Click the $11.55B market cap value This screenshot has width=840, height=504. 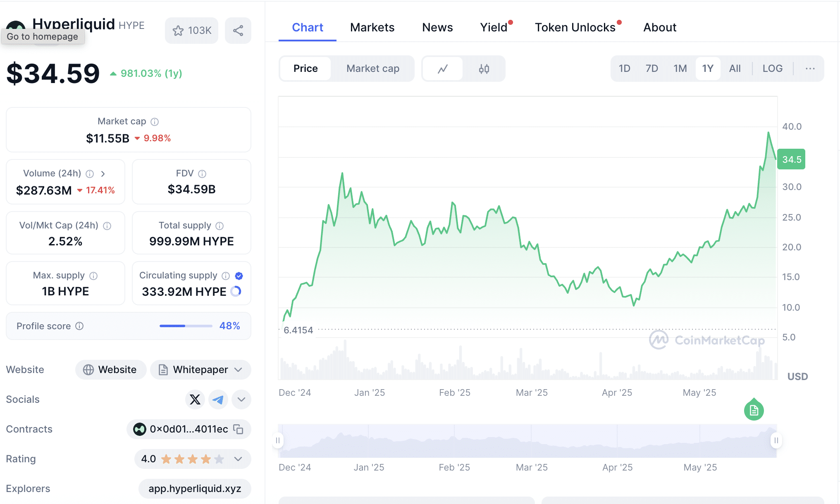pyautogui.click(x=107, y=138)
